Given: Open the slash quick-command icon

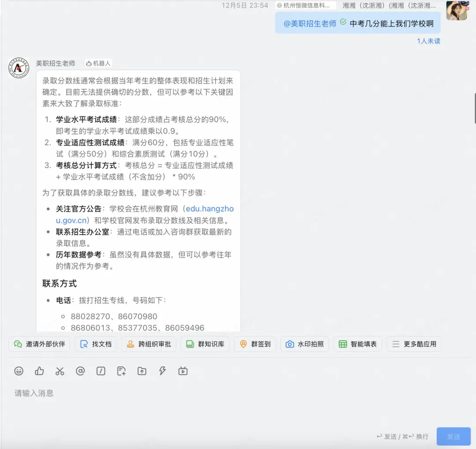Looking at the screenshot, I should (x=100, y=371).
